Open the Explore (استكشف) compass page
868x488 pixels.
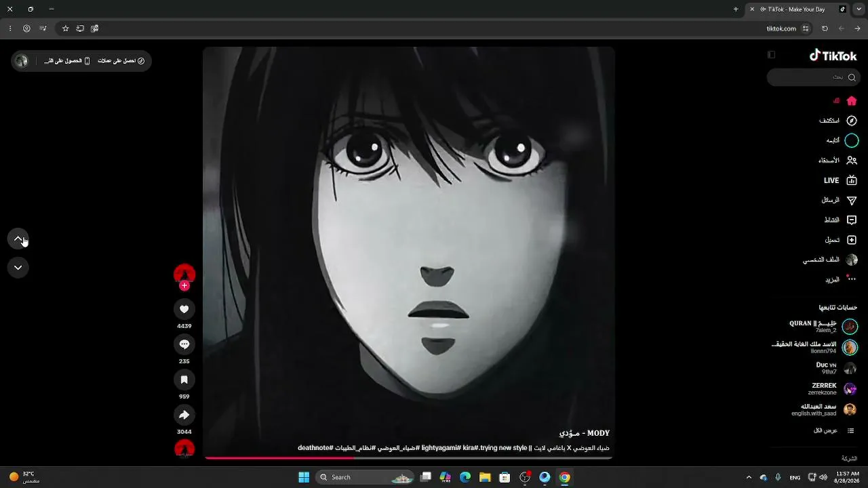pyautogui.click(x=838, y=121)
